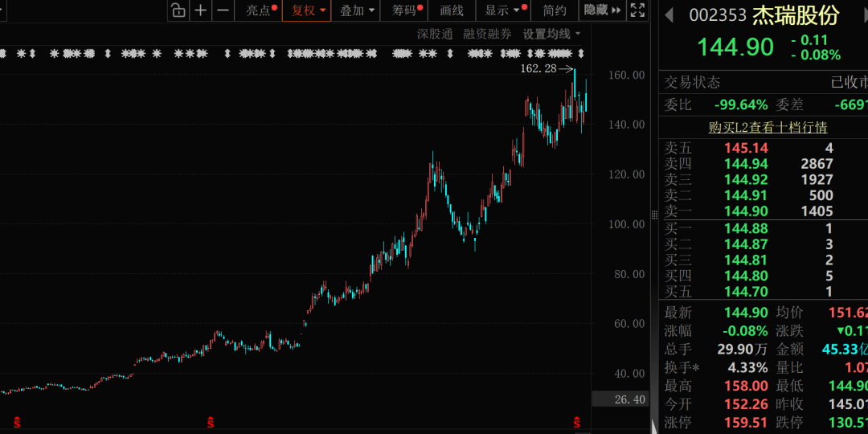Image resolution: width=868 pixels, height=434 pixels.
Task: Click the 涨幅 value -0.08% in stats
Action: 745,331
